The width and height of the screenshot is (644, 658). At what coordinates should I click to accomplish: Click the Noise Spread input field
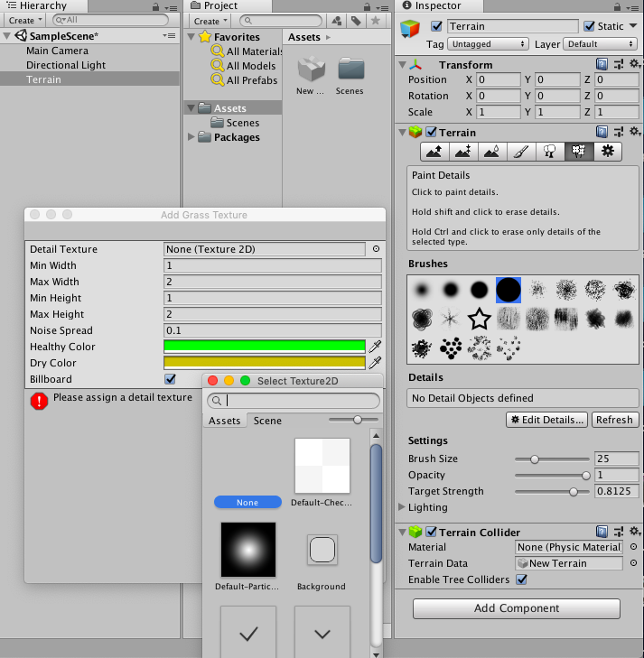tap(273, 330)
